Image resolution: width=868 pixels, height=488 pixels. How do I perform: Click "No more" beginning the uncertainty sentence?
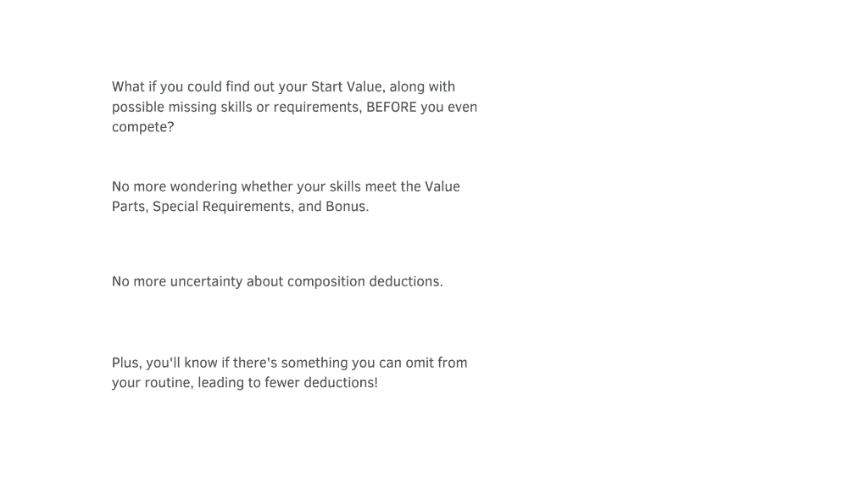coord(139,281)
